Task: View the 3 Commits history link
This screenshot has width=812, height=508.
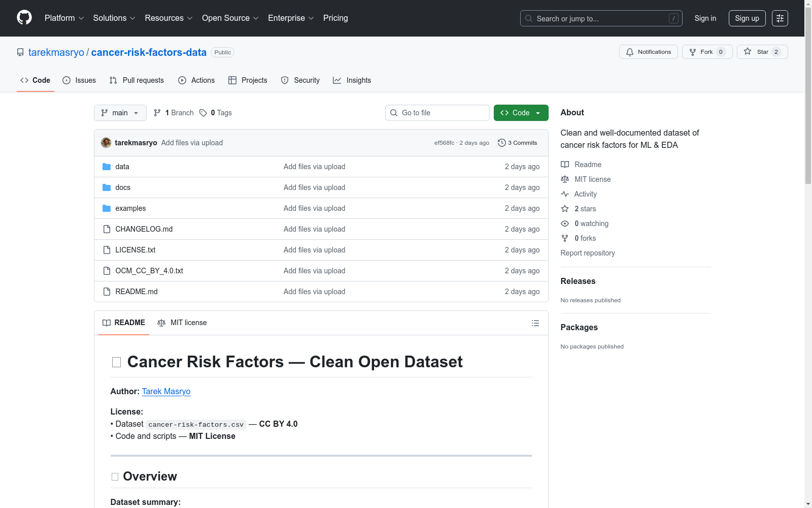Action: 518,143
